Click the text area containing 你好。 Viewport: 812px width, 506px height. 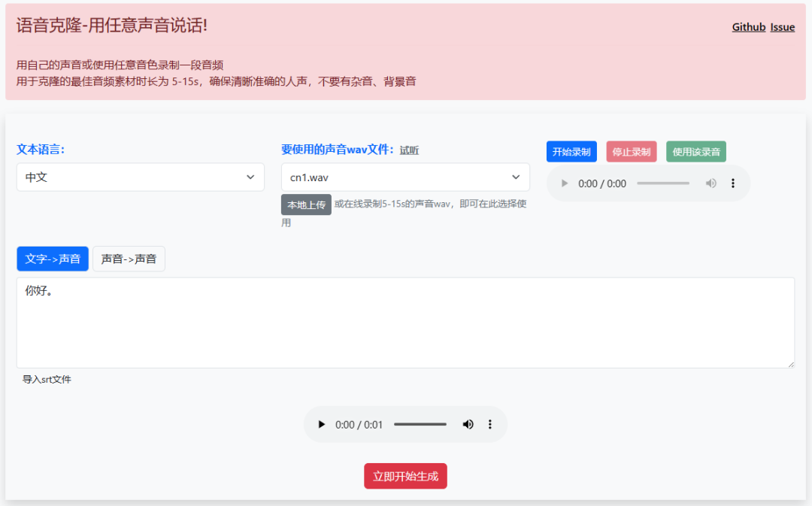[x=405, y=322]
